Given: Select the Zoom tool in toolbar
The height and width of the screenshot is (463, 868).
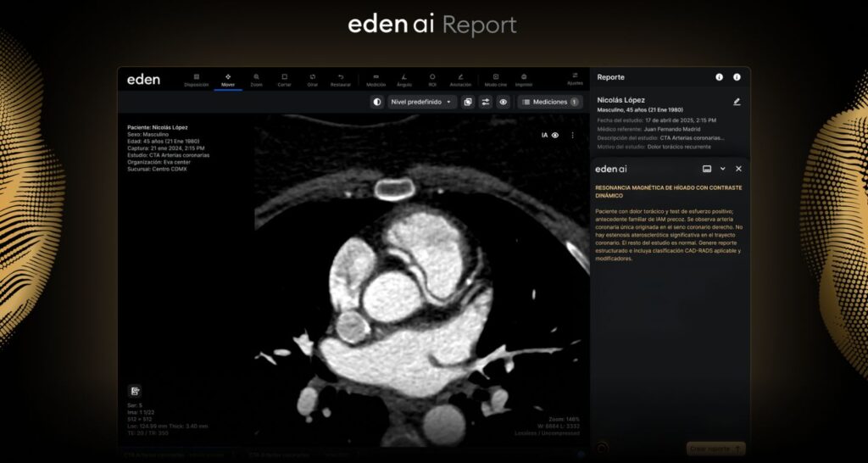Looking at the screenshot, I should click(x=256, y=80).
